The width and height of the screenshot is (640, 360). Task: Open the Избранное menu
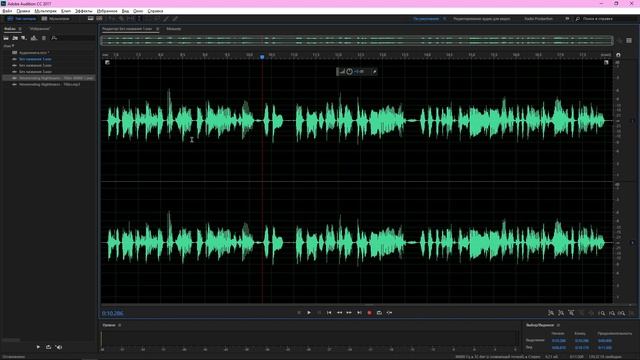click(x=107, y=11)
